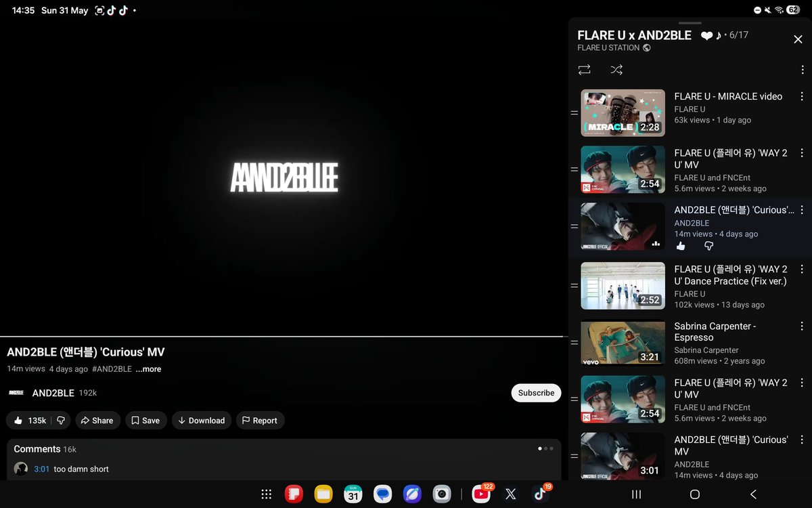Screen dimensions: 812x508
Task: Share the video
Action: (x=97, y=421)
